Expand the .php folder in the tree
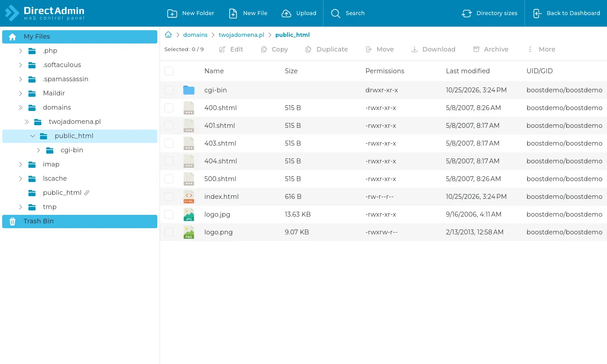The height and width of the screenshot is (364, 607). pyautogui.click(x=20, y=51)
